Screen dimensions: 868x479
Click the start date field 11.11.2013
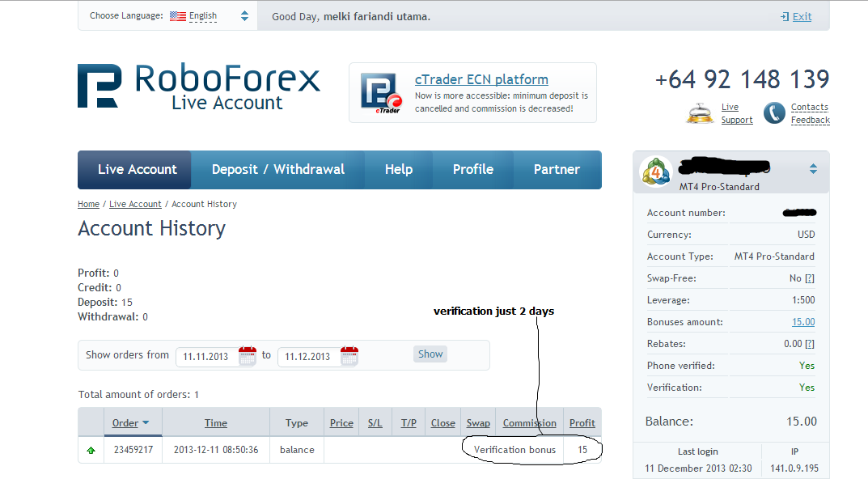point(206,357)
